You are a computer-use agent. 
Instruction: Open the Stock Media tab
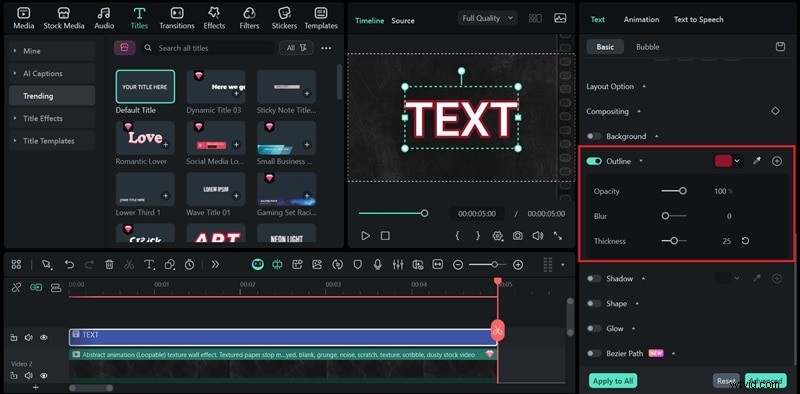point(64,18)
